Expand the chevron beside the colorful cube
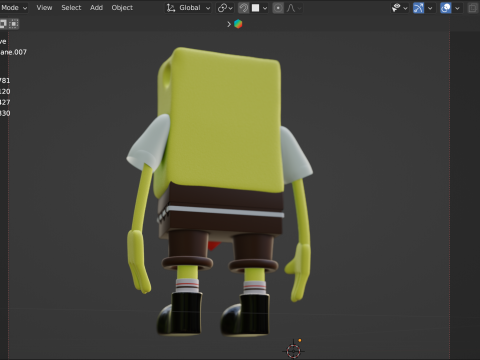Image resolution: width=480 pixels, height=360 pixels. pyautogui.click(x=229, y=24)
